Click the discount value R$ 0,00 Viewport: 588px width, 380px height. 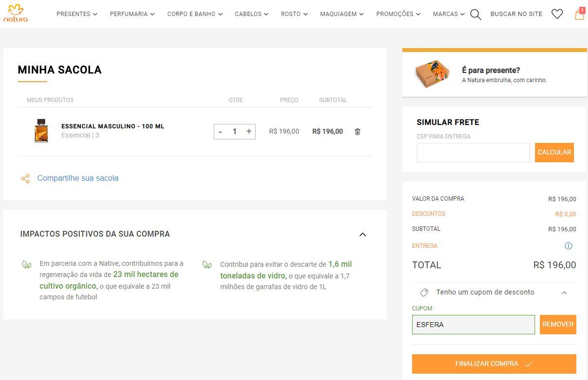pos(566,214)
